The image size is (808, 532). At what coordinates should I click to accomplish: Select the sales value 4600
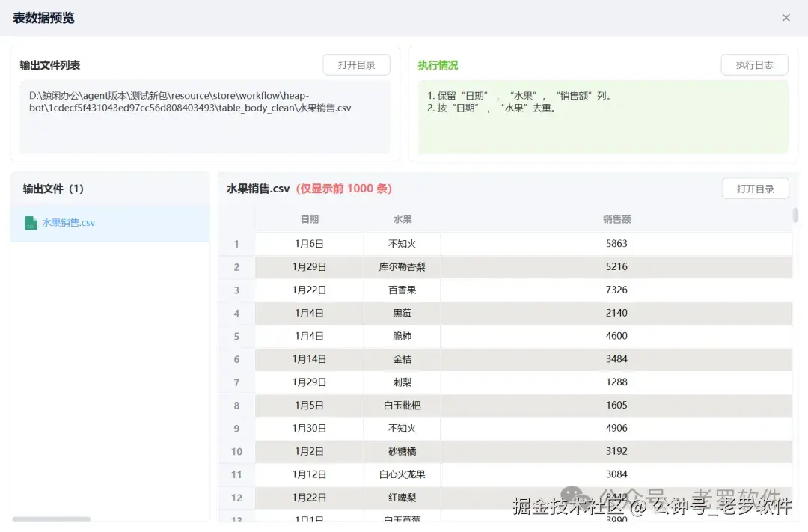click(616, 336)
